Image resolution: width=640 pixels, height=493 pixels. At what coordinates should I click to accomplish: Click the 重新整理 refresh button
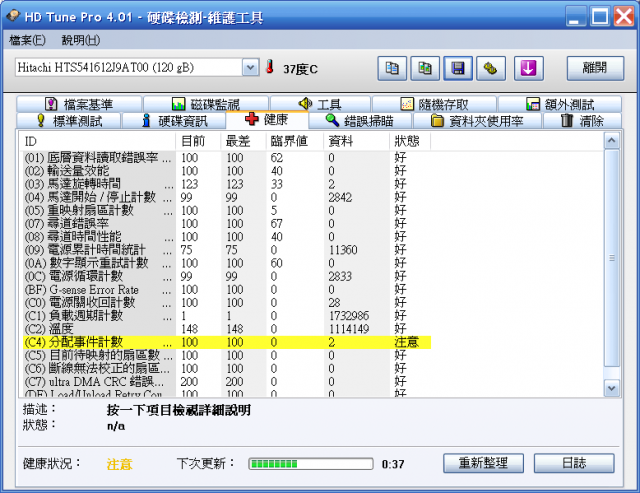point(483,463)
